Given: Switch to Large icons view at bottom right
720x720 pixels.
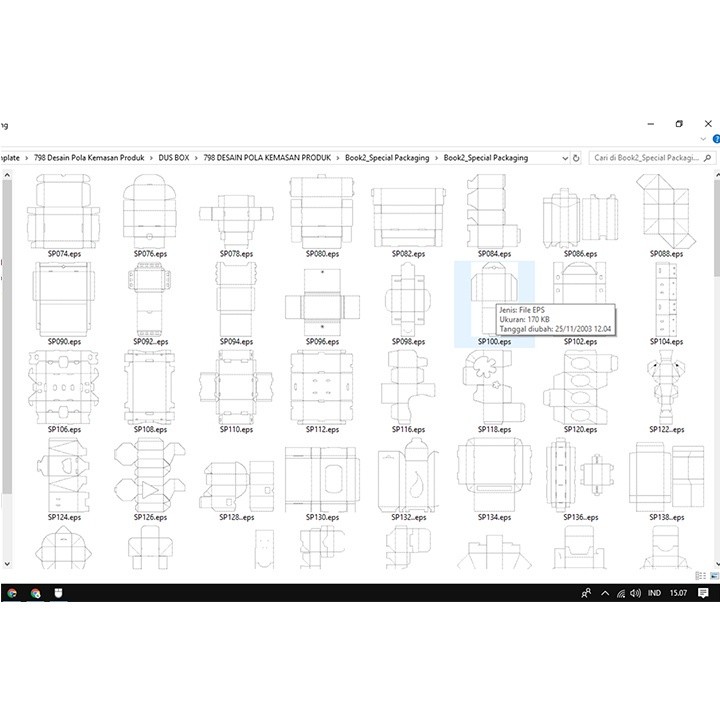Looking at the screenshot, I should click(714, 576).
